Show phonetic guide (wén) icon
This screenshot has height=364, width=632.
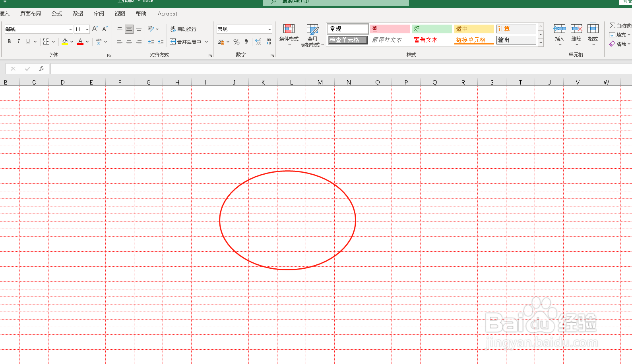click(x=99, y=42)
